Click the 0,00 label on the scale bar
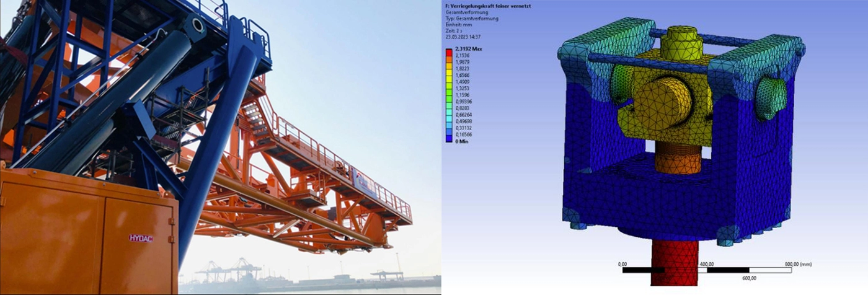The width and height of the screenshot is (868, 295). 623,264
